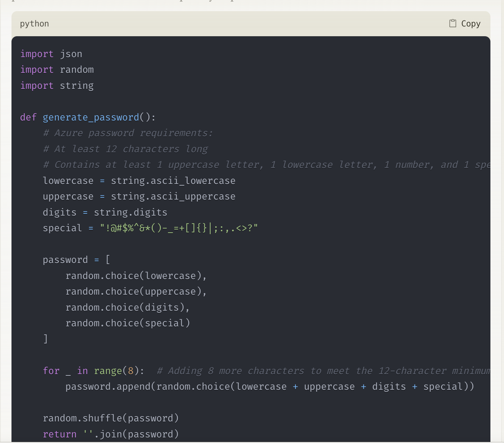Image resolution: width=504 pixels, height=443 pixels.
Task: Click random.choice(special) list entry
Action: (x=128, y=323)
